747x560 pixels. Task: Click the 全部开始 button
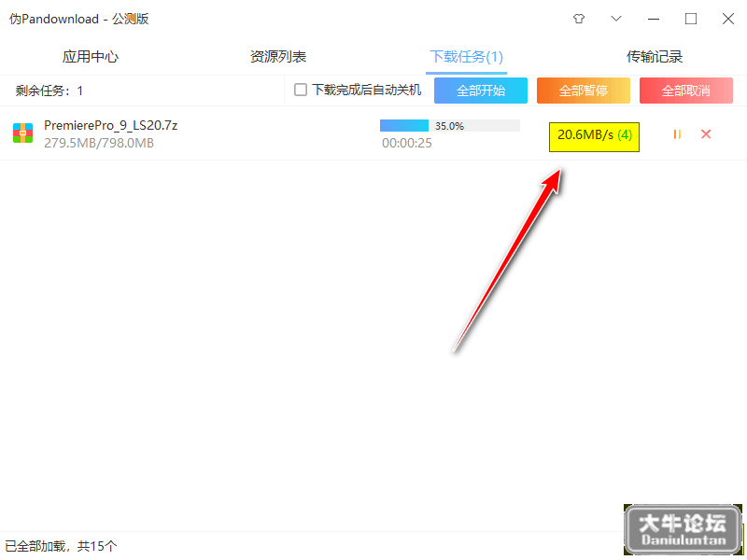pyautogui.click(x=481, y=91)
